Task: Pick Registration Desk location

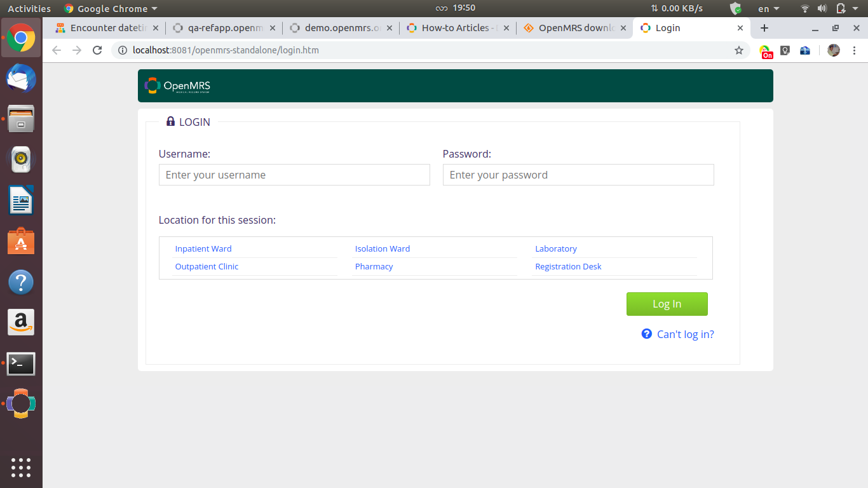Action: 568,266
